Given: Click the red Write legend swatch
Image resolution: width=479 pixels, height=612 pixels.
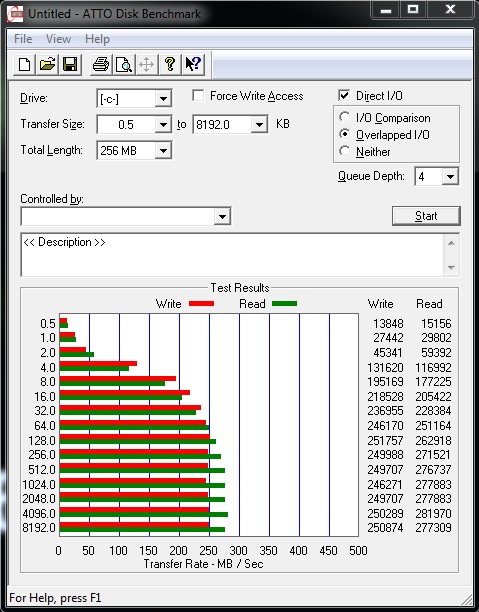Looking at the screenshot, I should pyautogui.click(x=201, y=304).
